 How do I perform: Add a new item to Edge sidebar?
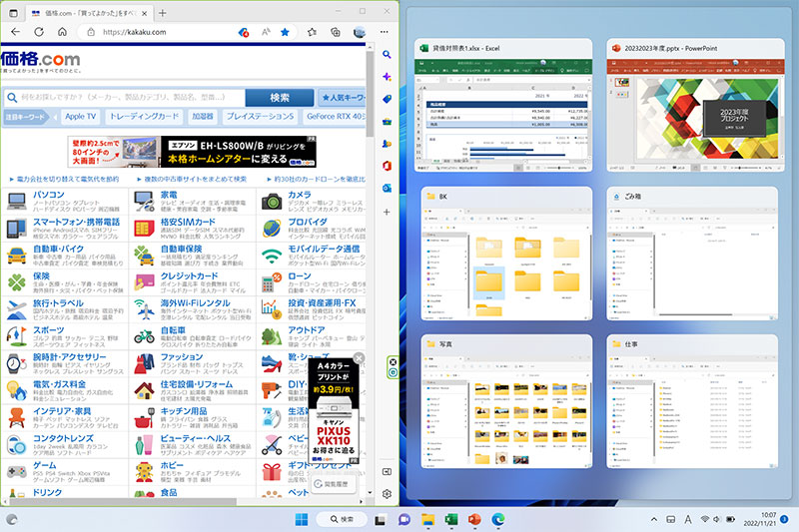[x=387, y=212]
